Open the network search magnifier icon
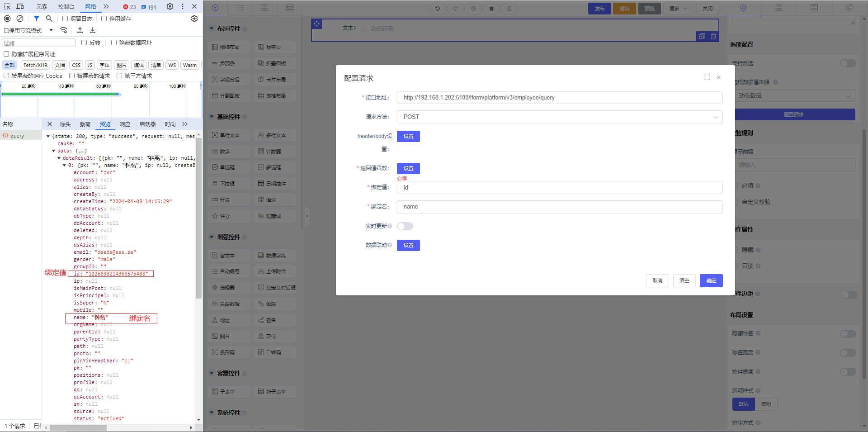This screenshot has height=432, width=868. click(49, 19)
